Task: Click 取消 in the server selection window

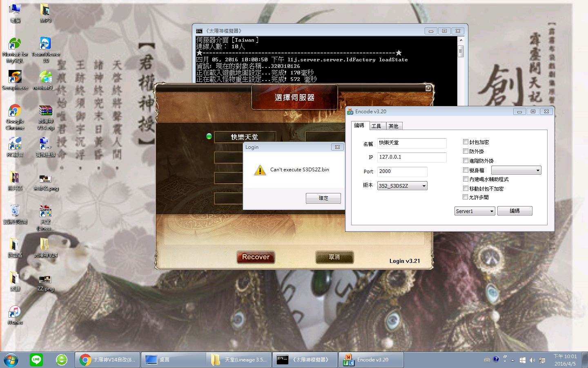Action: (x=334, y=257)
